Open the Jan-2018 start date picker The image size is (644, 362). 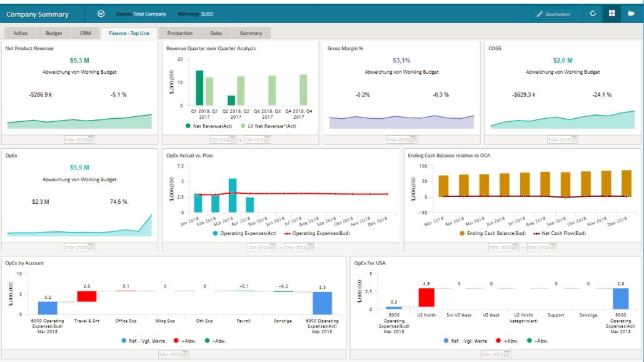(x=260, y=248)
